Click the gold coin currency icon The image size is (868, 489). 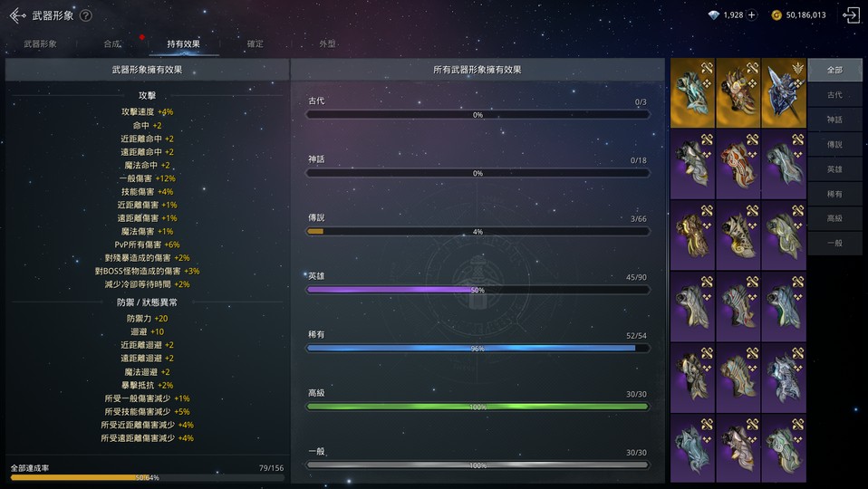[776, 15]
